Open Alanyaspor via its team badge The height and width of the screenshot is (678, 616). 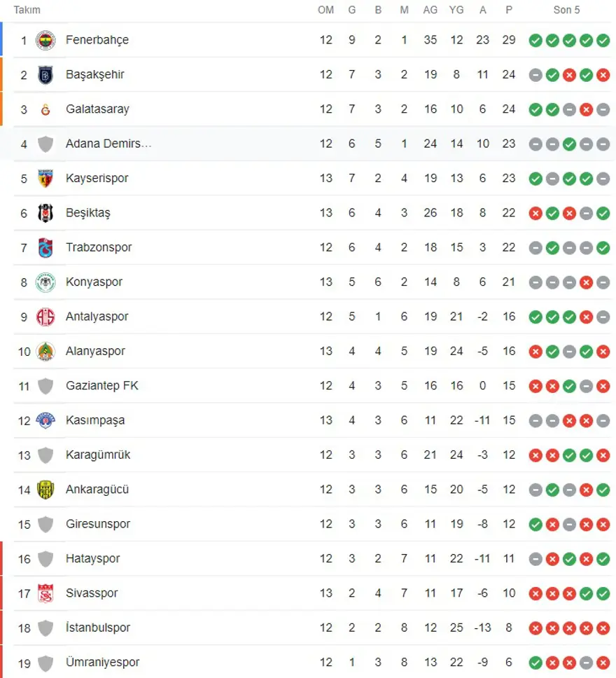click(x=45, y=351)
